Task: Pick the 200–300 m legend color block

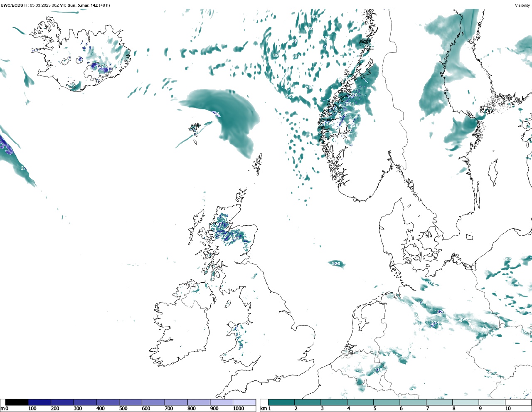Action: [x=62, y=402]
